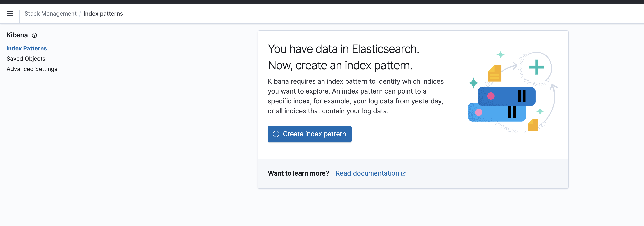Go to Stack Management breadcrumb
The image size is (644, 226).
50,14
